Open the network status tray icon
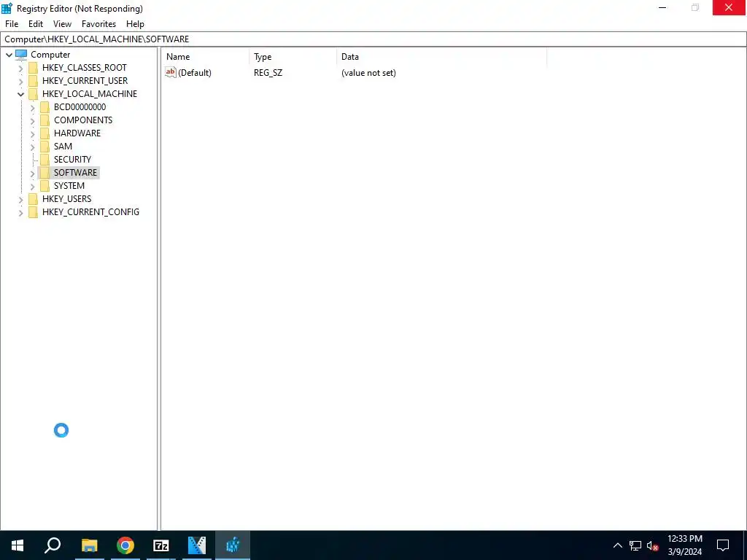This screenshot has width=747, height=560. tap(635, 545)
